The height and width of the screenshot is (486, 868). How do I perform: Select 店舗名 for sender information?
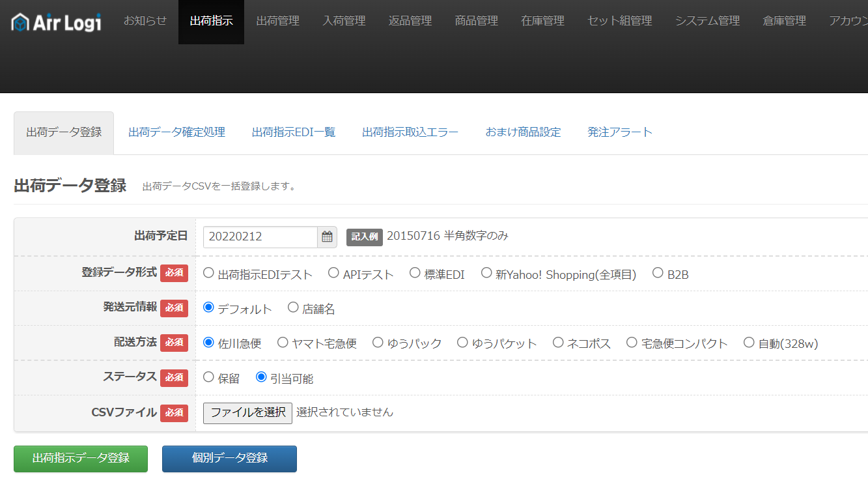point(293,307)
